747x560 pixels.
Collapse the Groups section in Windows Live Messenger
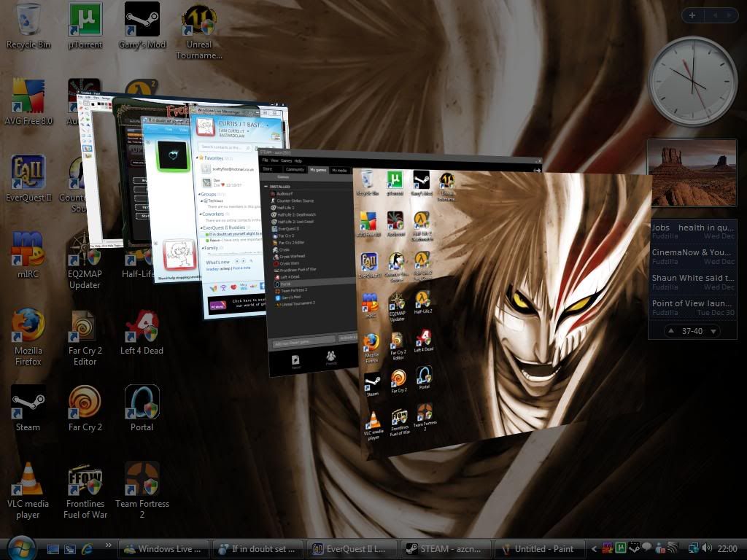coord(199,194)
